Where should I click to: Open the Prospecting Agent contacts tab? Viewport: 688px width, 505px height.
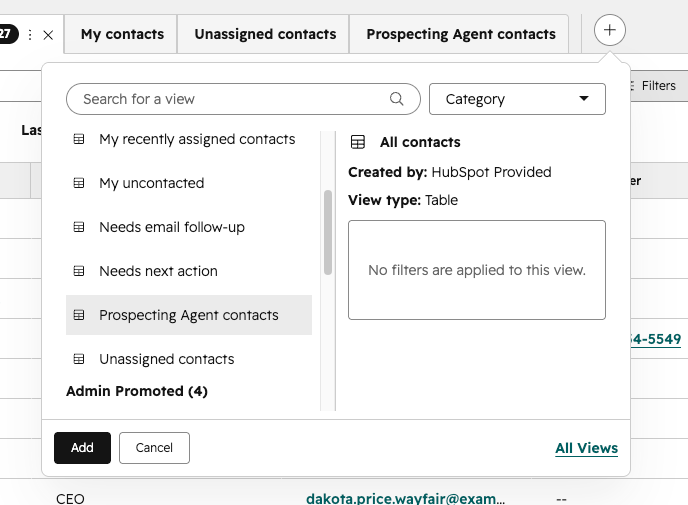click(x=461, y=34)
